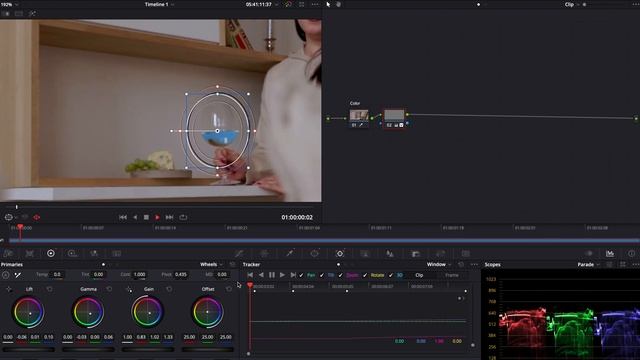This screenshot has width=640, height=360.
Task: Open the Power Window palette icon
Action: pyautogui.click(x=314, y=253)
